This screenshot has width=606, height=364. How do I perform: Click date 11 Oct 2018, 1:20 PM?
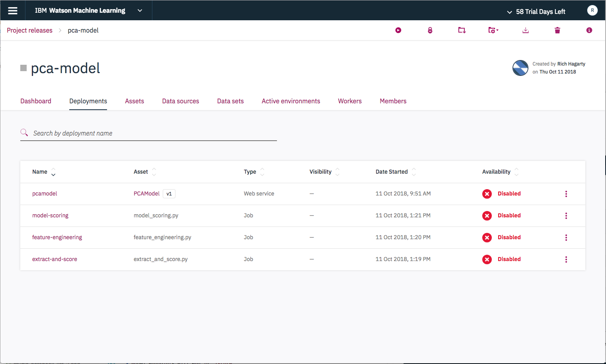coord(403,237)
